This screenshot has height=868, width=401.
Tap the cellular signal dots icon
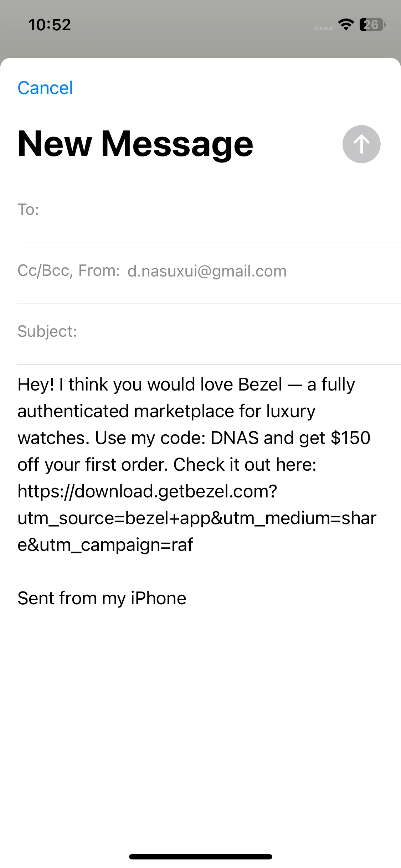(323, 29)
